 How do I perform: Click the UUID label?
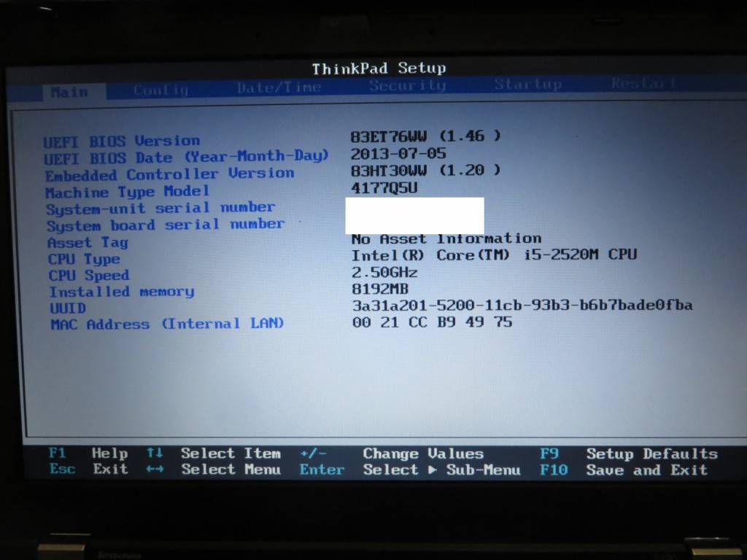pyautogui.click(x=68, y=308)
